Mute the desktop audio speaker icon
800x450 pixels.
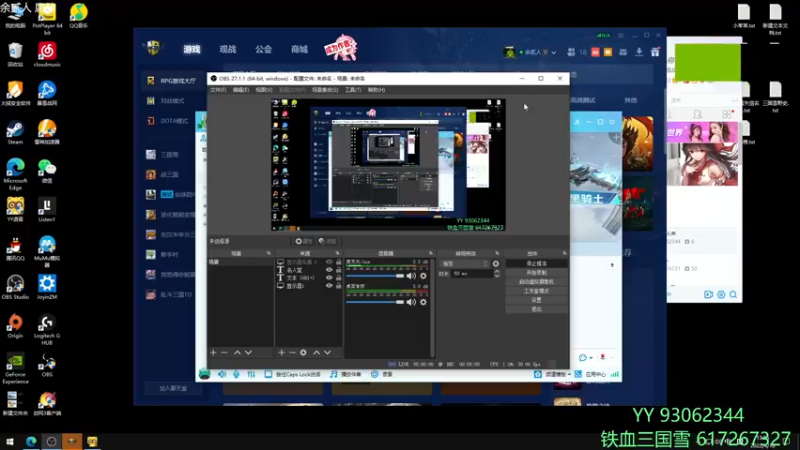pyautogui.click(x=411, y=302)
